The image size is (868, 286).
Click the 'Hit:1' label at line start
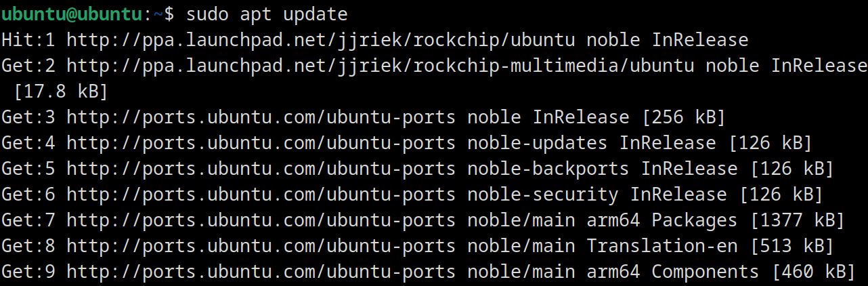(28, 40)
